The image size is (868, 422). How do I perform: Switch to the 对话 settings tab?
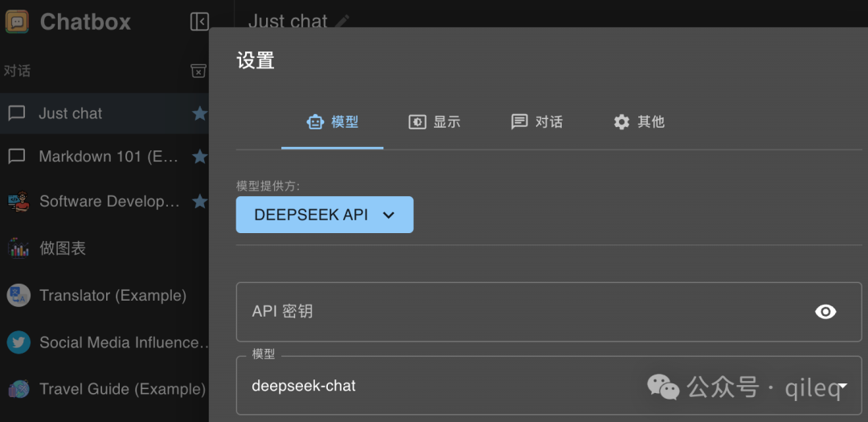point(536,122)
